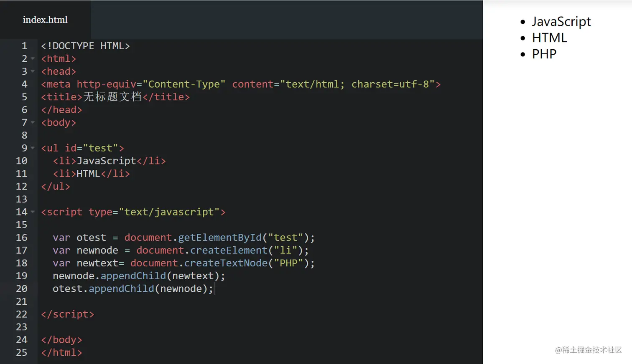Click the closing </head> tag

[61, 110]
